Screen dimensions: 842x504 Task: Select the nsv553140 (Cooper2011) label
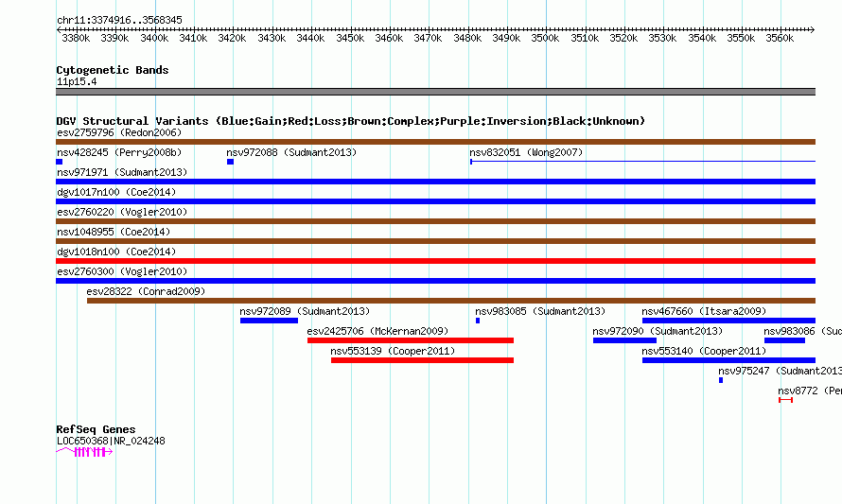tap(704, 351)
